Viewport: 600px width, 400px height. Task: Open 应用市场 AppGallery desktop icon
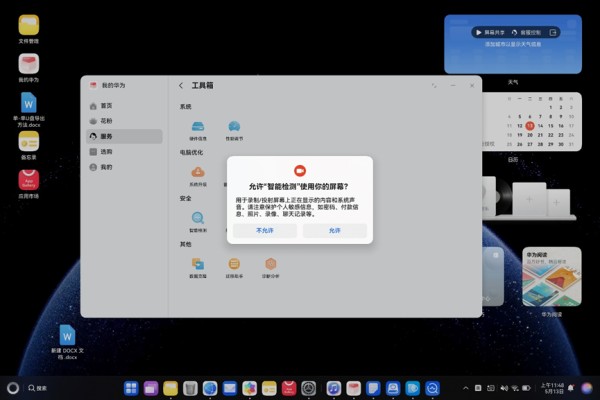click(x=29, y=184)
